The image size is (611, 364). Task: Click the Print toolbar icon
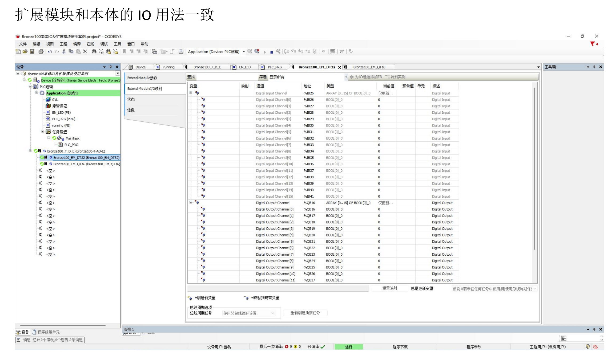[x=41, y=52]
